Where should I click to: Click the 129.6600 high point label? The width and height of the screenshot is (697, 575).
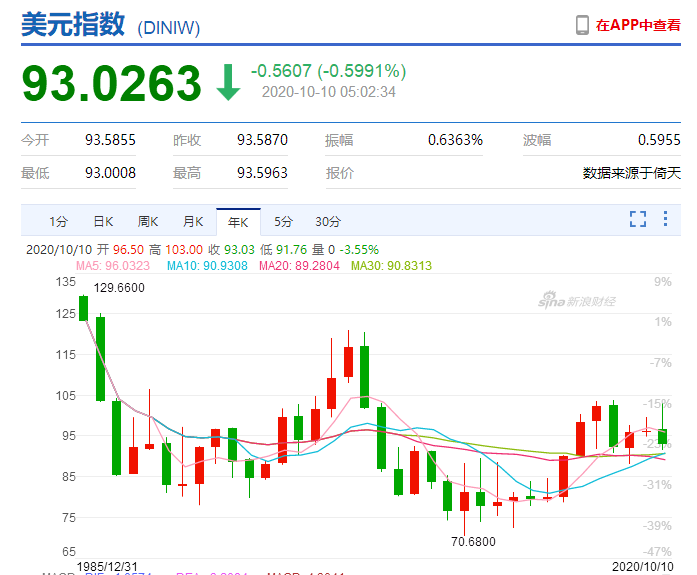[119, 288]
